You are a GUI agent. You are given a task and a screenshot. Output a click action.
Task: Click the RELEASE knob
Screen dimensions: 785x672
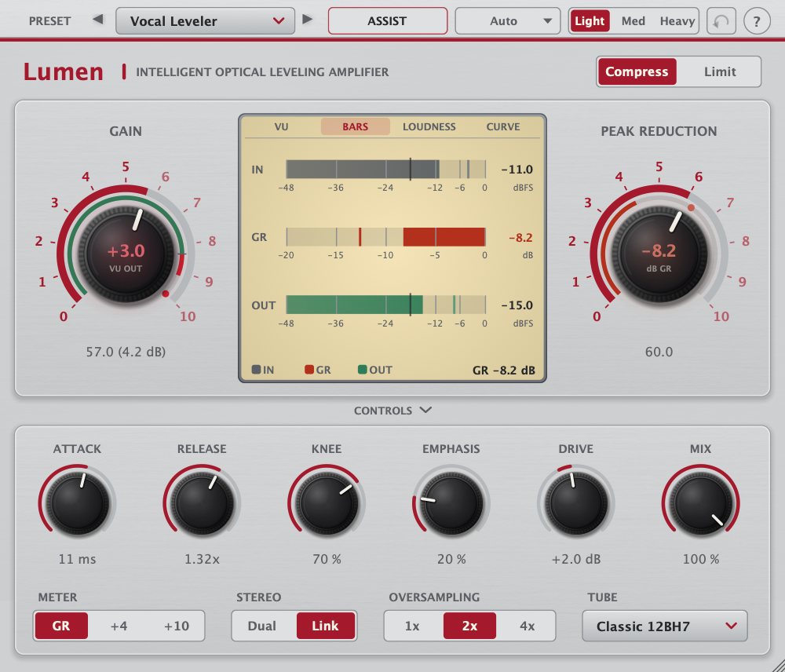202,502
